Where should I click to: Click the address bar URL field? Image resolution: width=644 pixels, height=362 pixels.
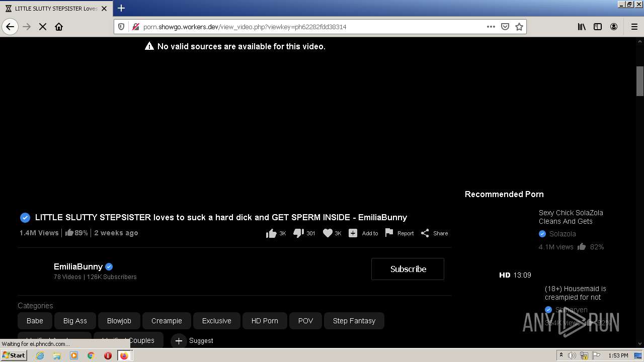pos(312,27)
